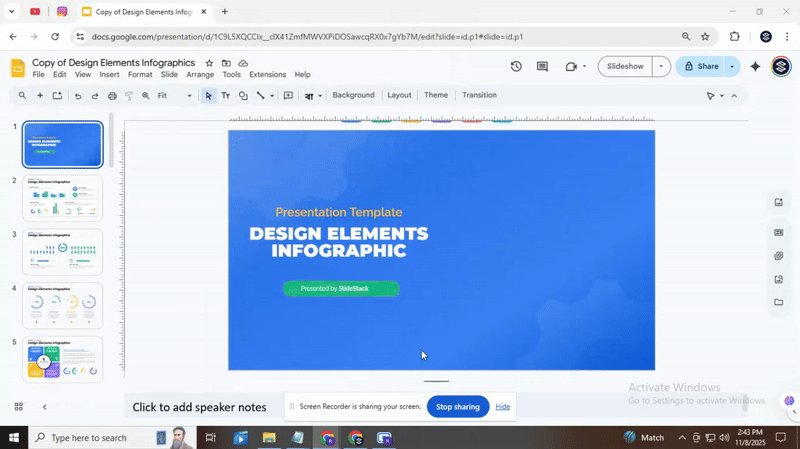Click the Print icon in toolbar

pos(112,96)
